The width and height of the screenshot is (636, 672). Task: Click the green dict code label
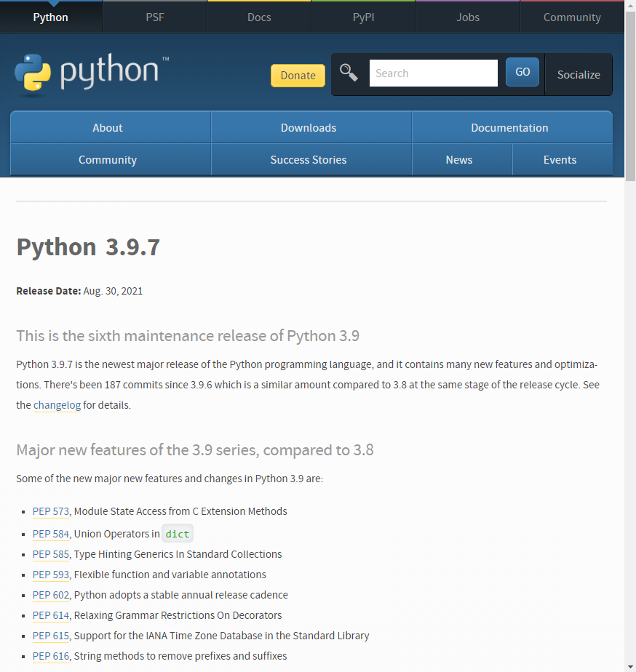[x=178, y=534]
